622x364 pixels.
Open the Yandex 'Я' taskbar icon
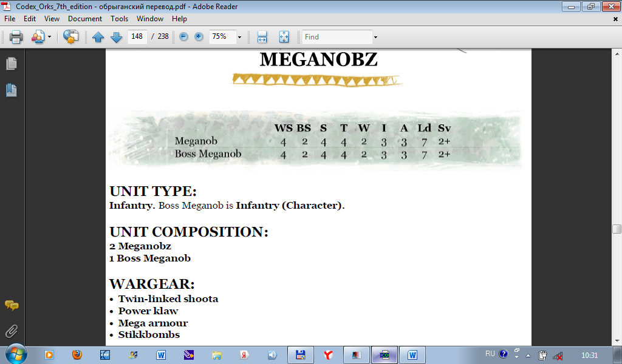click(244, 355)
